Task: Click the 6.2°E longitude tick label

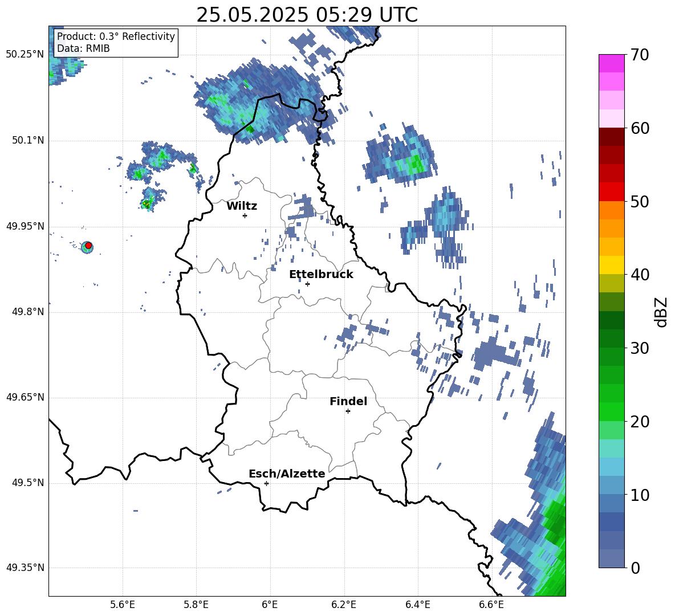Action: [344, 605]
